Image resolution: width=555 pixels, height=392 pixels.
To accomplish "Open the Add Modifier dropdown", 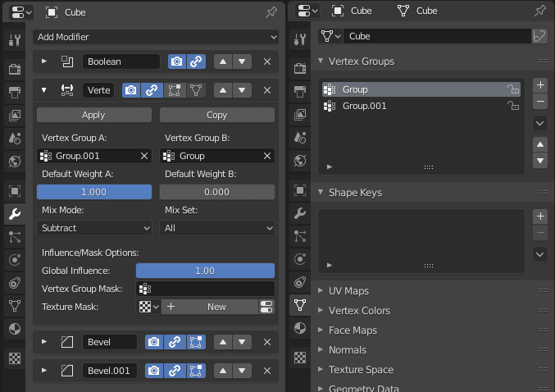I will pyautogui.click(x=156, y=38).
